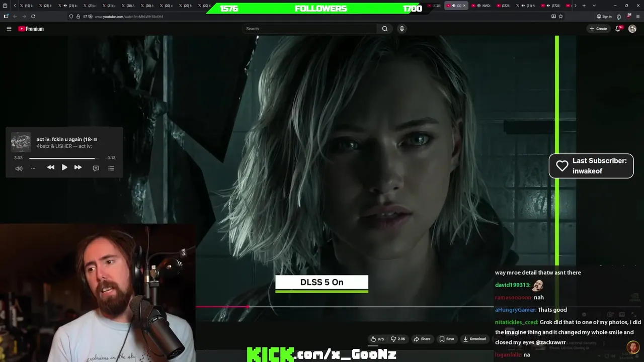Click the album art thumbnail in music widget
Screen dimensions: 644x362
point(21,142)
